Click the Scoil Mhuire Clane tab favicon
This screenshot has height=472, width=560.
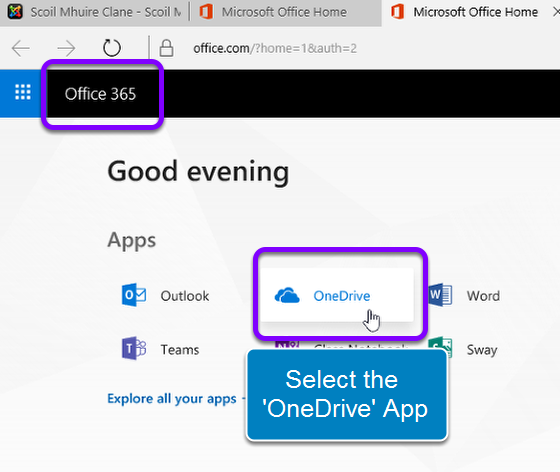pos(15,12)
